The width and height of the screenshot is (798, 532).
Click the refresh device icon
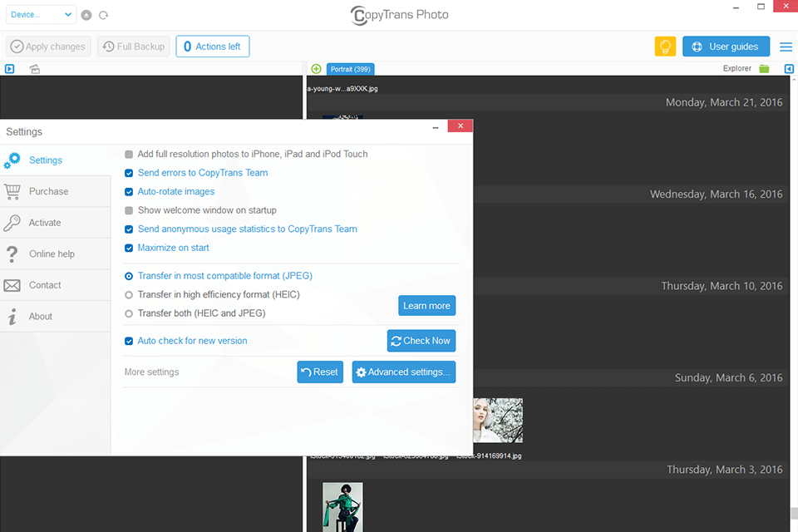[104, 15]
